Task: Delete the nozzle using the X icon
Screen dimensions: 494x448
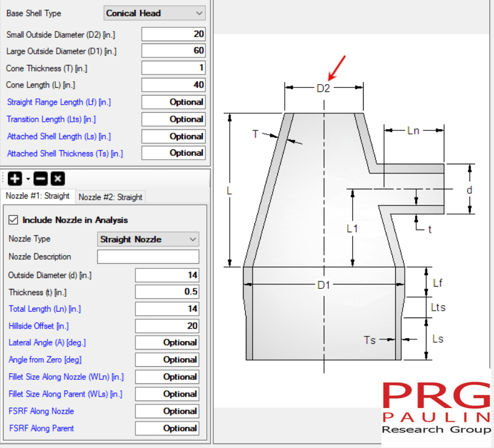Action: [x=57, y=179]
